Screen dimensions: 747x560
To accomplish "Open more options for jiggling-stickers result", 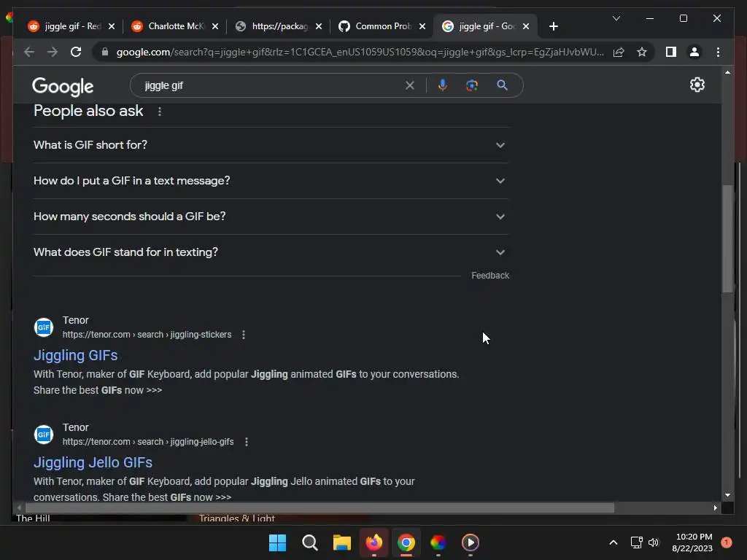I will (244, 335).
